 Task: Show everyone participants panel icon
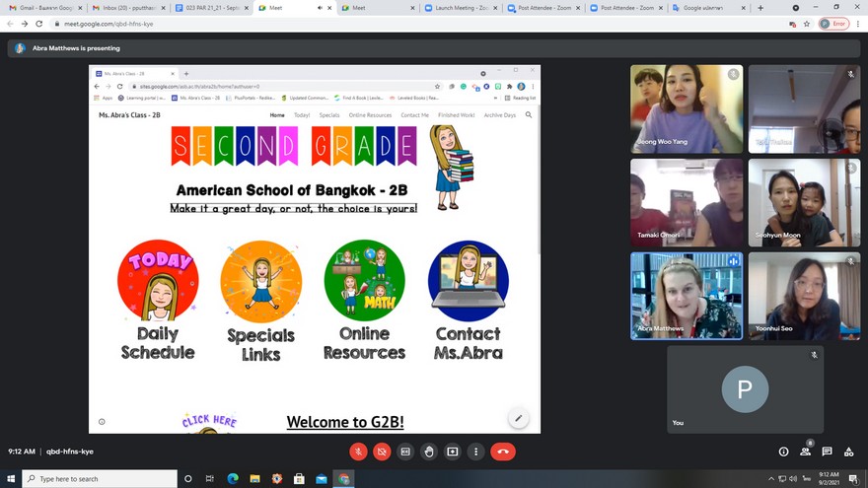tap(805, 452)
